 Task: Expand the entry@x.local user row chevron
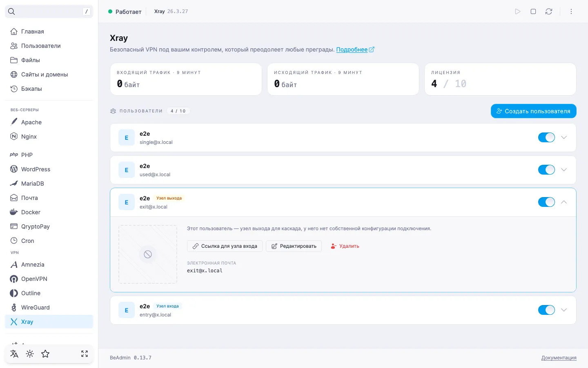564,310
